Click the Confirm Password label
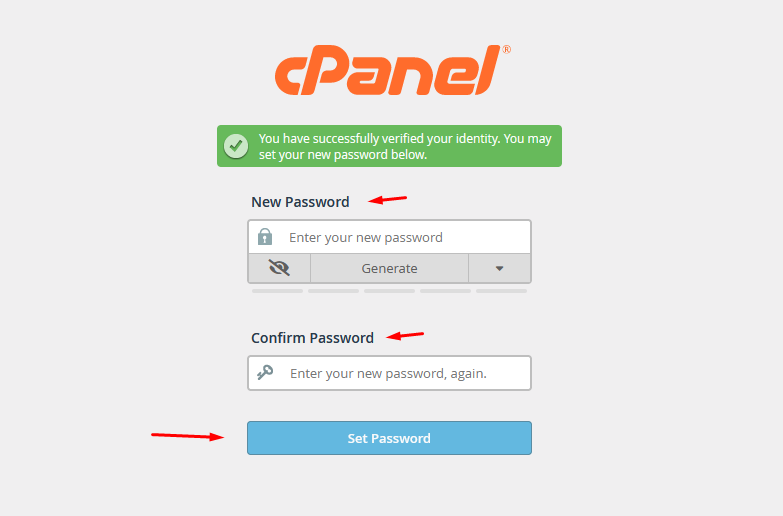Image resolution: width=783 pixels, height=516 pixels. coord(312,338)
